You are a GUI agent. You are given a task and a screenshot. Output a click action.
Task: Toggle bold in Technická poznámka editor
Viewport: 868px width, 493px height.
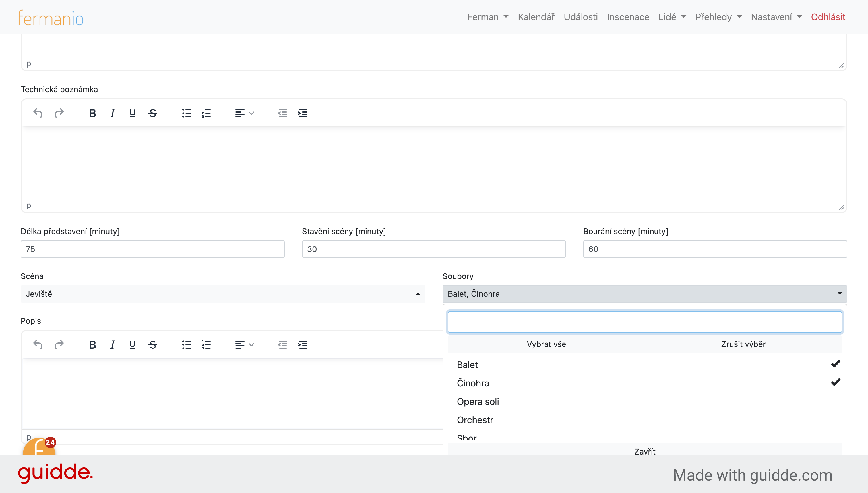click(x=92, y=113)
